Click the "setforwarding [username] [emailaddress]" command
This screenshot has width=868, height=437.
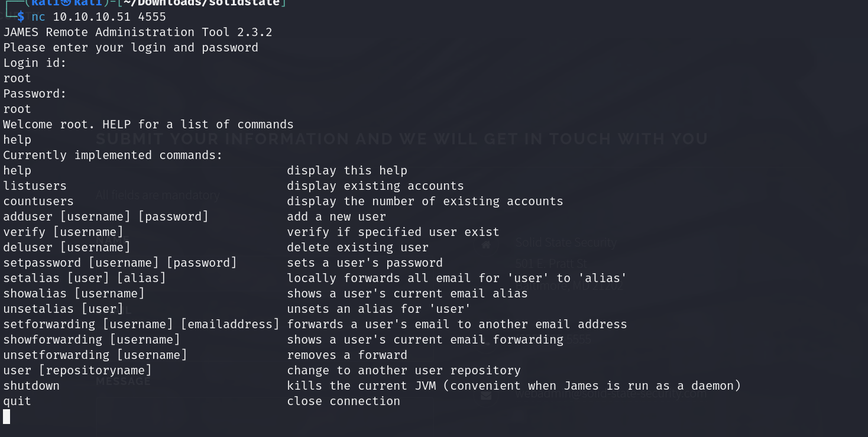pyautogui.click(x=141, y=324)
